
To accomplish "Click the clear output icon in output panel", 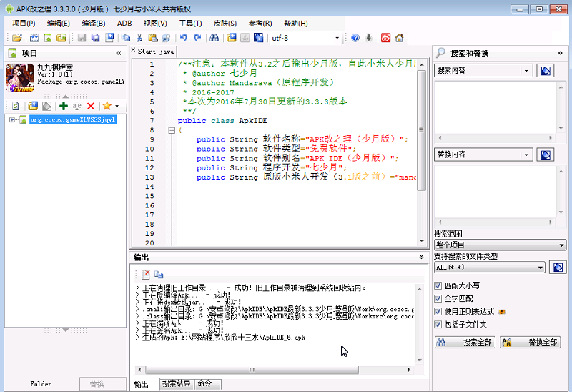I will (x=145, y=274).
